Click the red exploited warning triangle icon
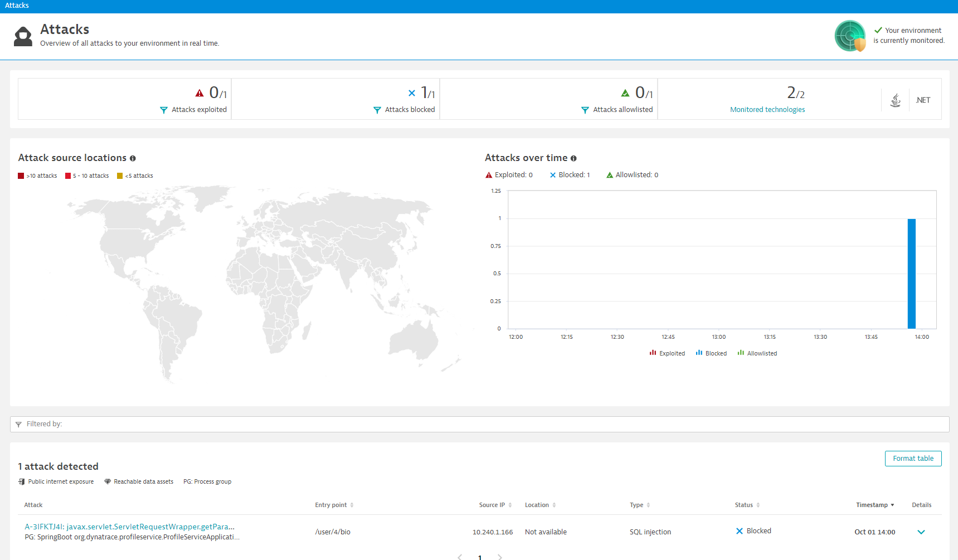The height and width of the screenshot is (560, 958). tap(200, 93)
